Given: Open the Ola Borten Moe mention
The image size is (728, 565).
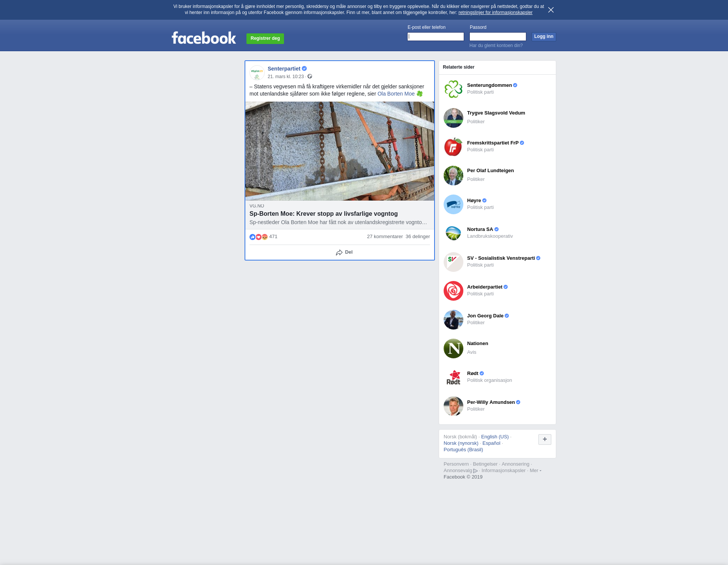Looking at the screenshot, I should click(396, 94).
